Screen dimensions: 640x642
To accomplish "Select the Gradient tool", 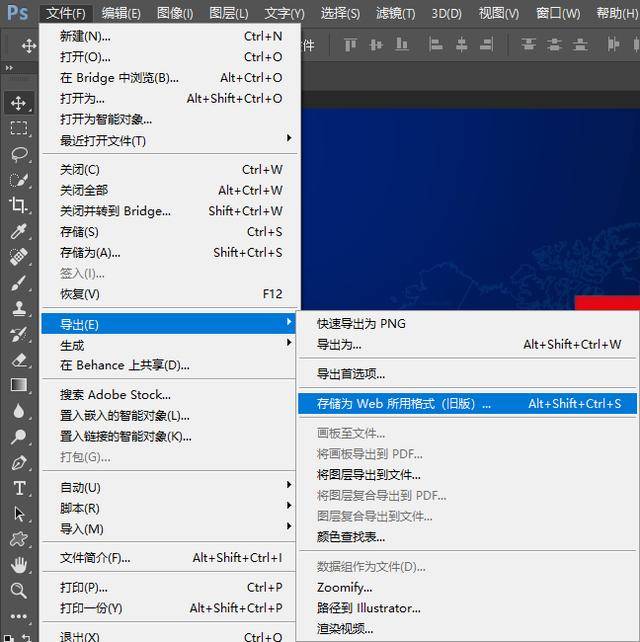I will 19,385.
